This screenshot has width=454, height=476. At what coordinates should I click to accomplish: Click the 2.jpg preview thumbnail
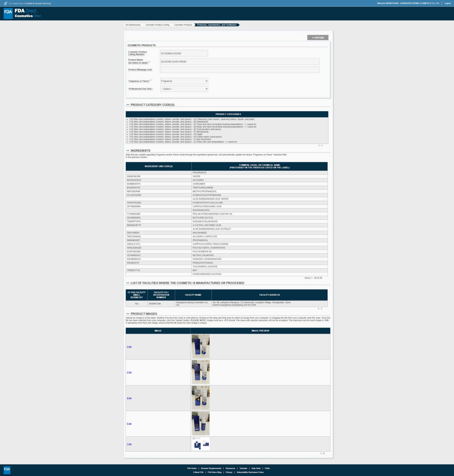pos(200,372)
